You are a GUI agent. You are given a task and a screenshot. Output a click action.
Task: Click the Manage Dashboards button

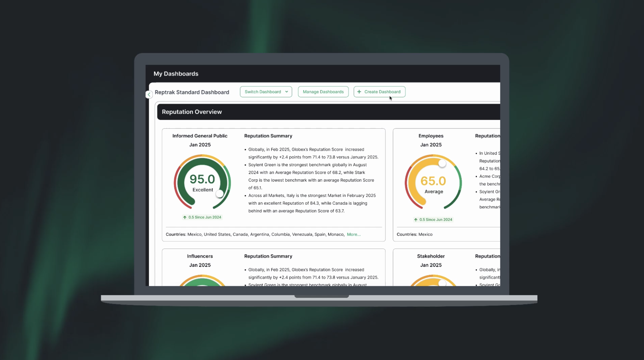[323, 92]
